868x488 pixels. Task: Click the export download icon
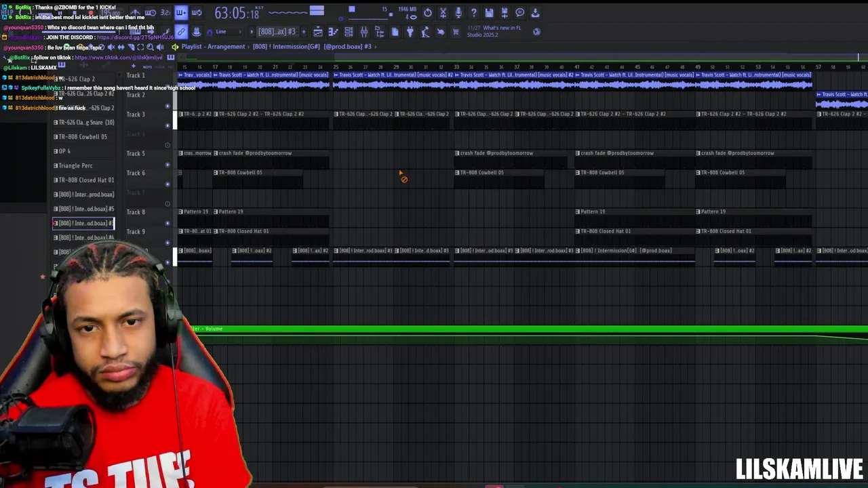535,13
